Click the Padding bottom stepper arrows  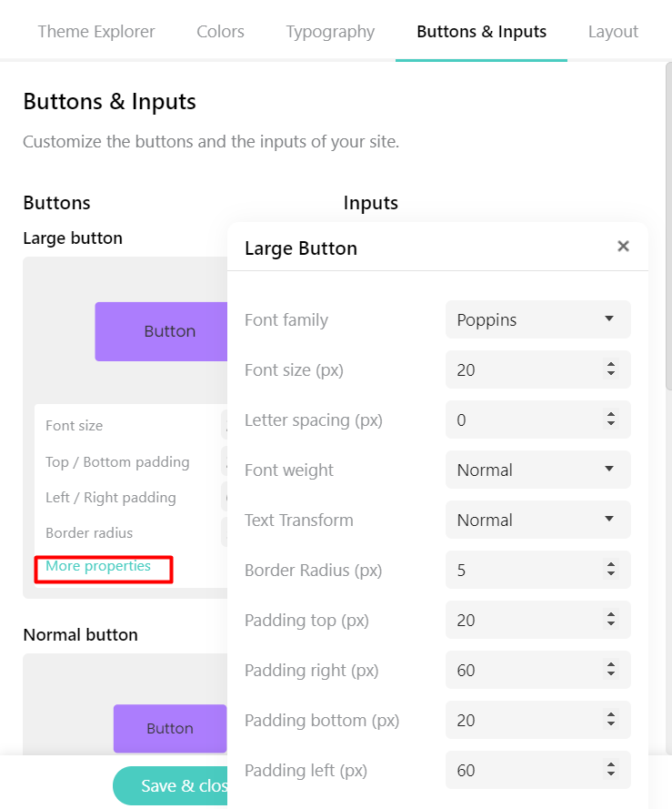tap(611, 721)
